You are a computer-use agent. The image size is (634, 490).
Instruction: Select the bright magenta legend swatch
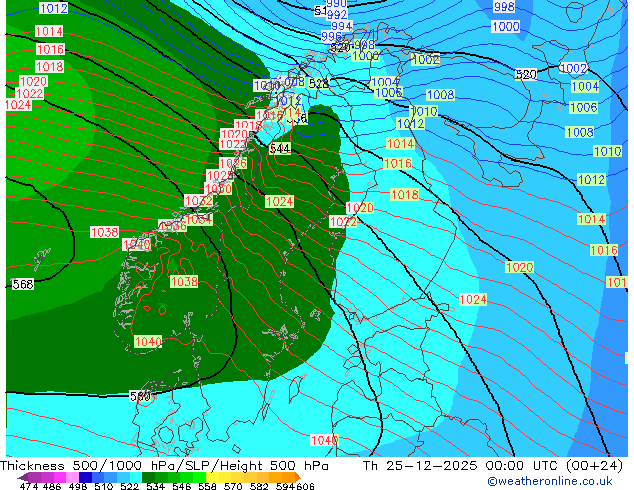[60, 477]
